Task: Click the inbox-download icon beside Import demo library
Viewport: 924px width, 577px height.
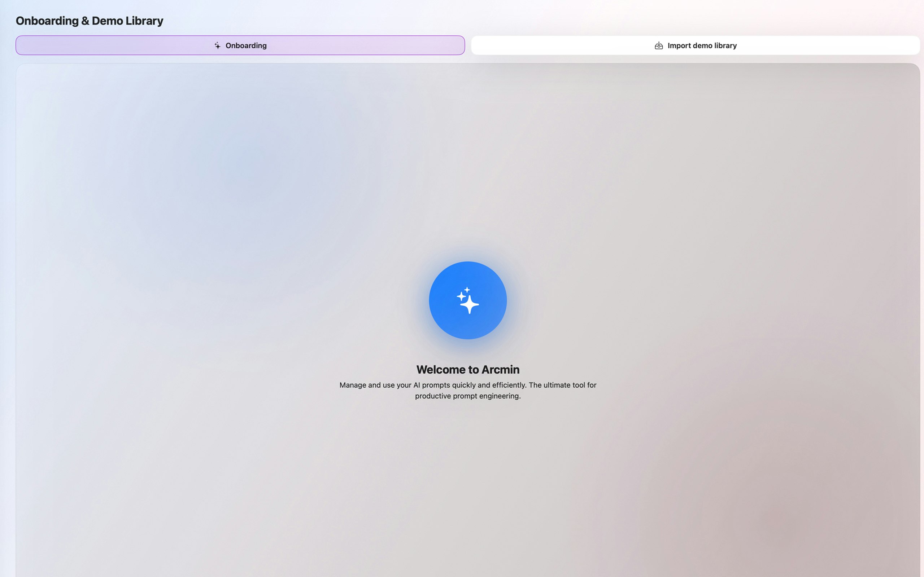Action: pyautogui.click(x=659, y=46)
